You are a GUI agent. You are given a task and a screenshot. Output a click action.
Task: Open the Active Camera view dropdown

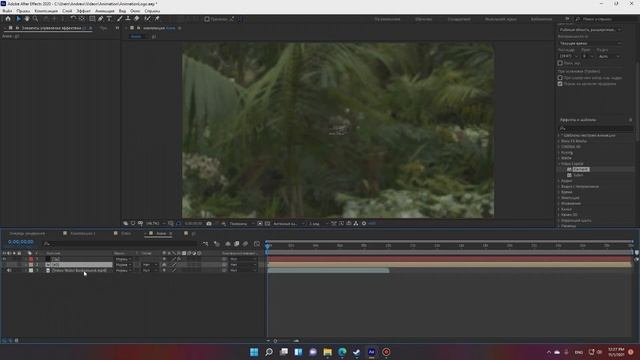point(289,224)
